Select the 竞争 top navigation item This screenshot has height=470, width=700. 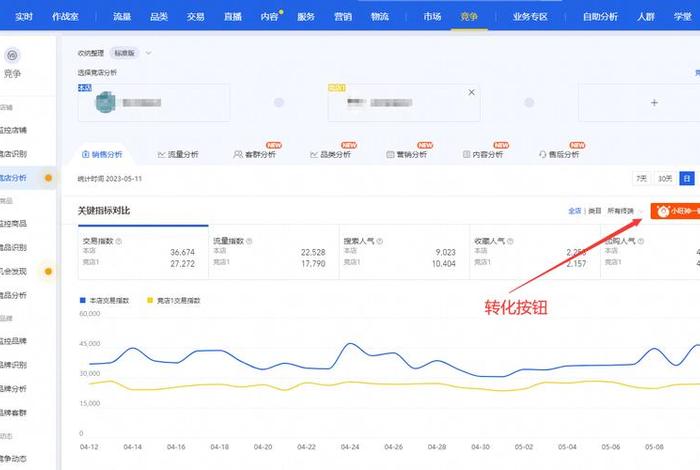click(469, 17)
